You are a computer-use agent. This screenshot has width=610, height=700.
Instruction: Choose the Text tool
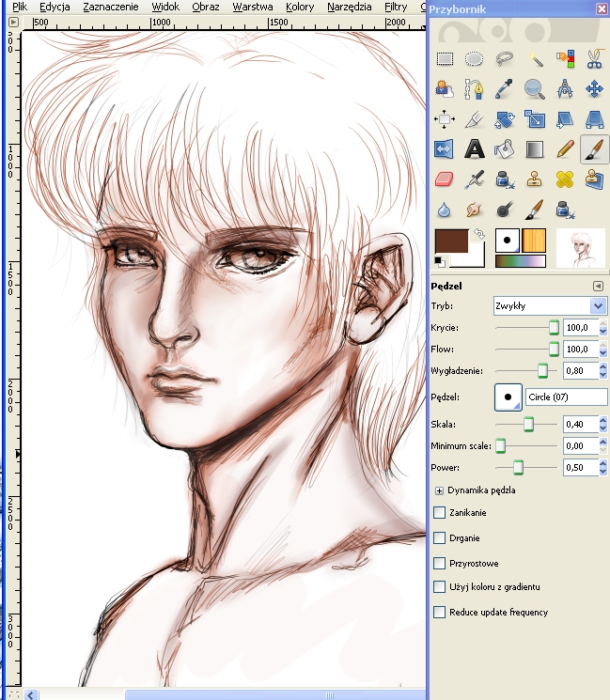coord(475,148)
